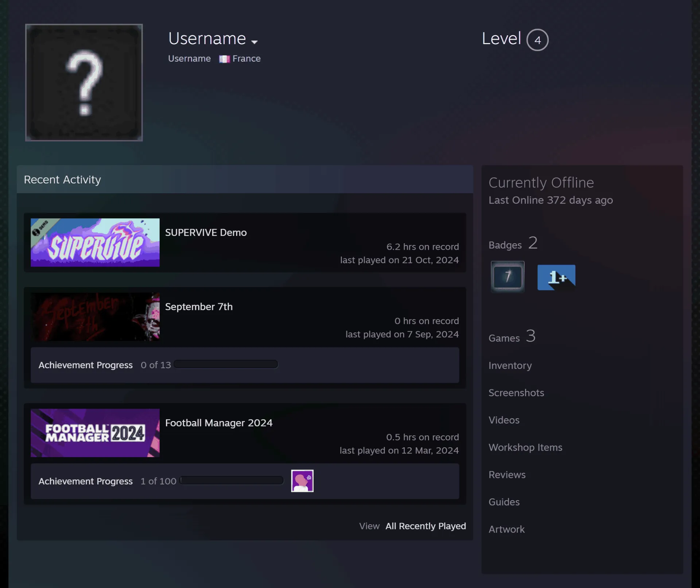Open the Artwork link
This screenshot has width=700, height=588.
[506, 529]
